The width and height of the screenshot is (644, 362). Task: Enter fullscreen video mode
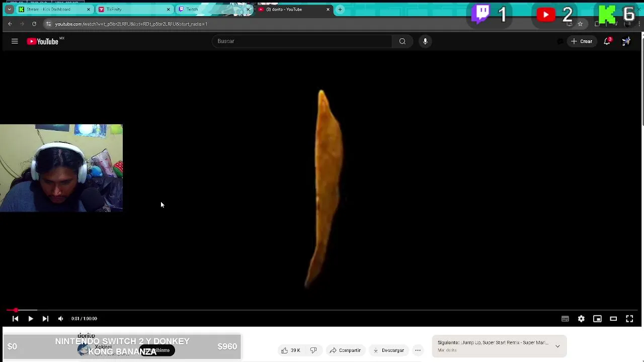tap(629, 319)
